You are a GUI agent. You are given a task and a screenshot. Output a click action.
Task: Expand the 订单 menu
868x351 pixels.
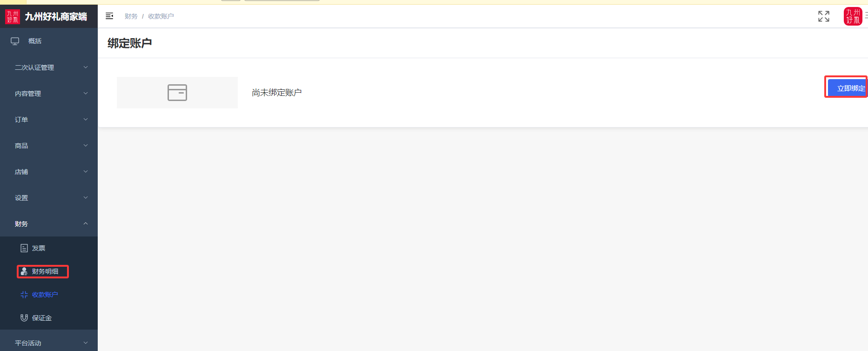[49, 120]
